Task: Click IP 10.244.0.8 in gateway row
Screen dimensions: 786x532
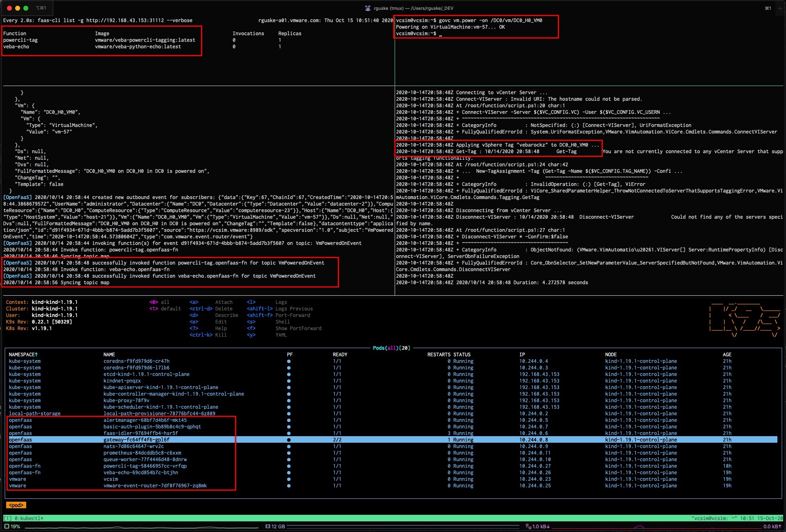Action: [x=534, y=440]
